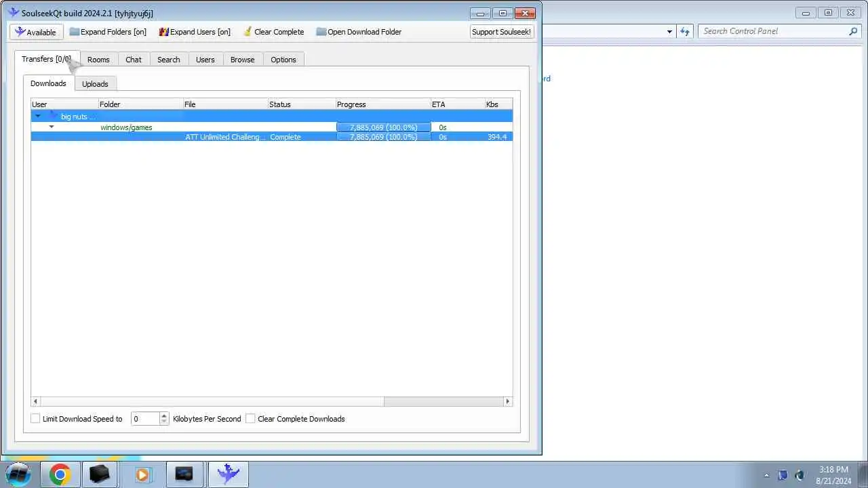Viewport: 868px width, 488px height.
Task: Select the windows/games folder entry
Action: (126, 127)
